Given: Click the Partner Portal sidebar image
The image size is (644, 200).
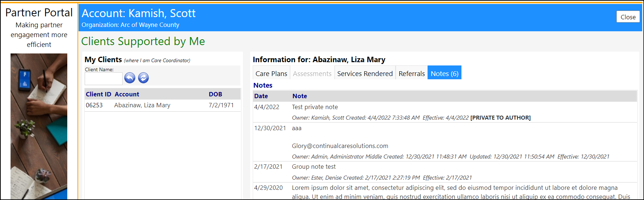Looking at the screenshot, I should click(x=39, y=126).
